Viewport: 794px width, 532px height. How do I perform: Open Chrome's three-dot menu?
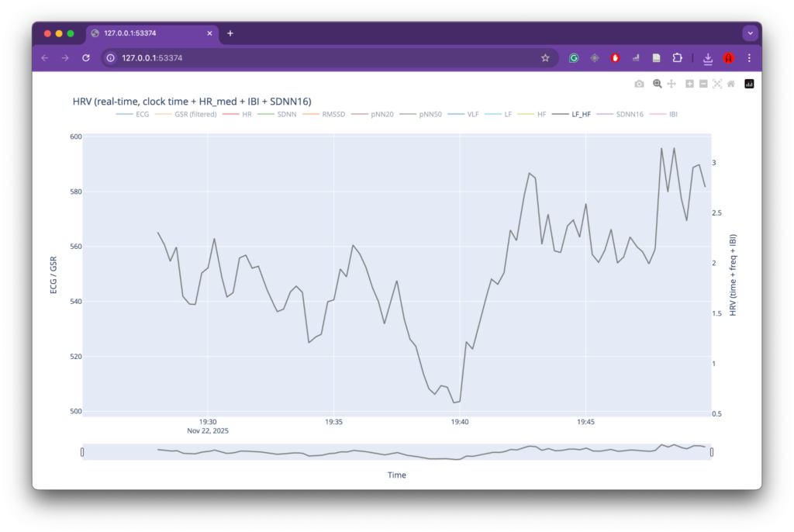point(749,58)
